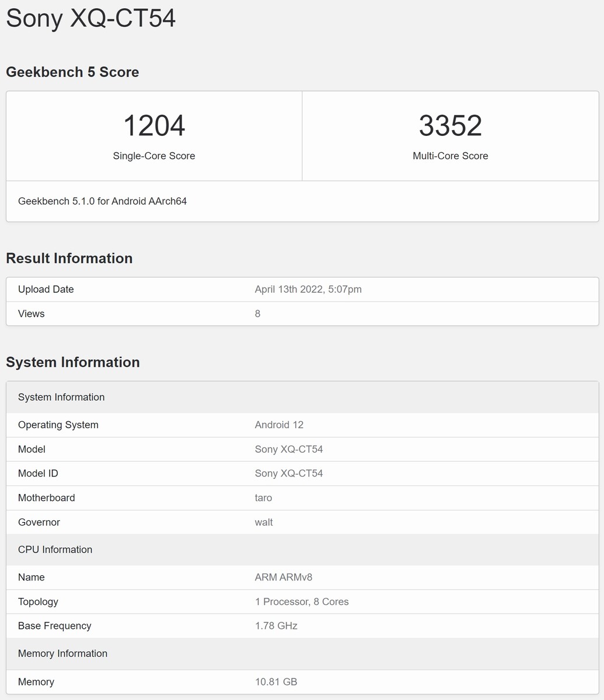Click the Views count showing 8
The width and height of the screenshot is (604, 700).
[256, 313]
